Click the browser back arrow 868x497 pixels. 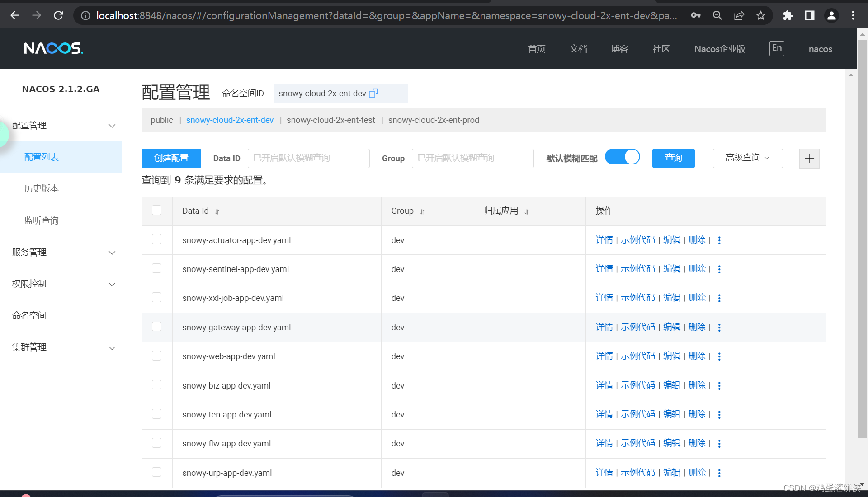[x=15, y=15]
